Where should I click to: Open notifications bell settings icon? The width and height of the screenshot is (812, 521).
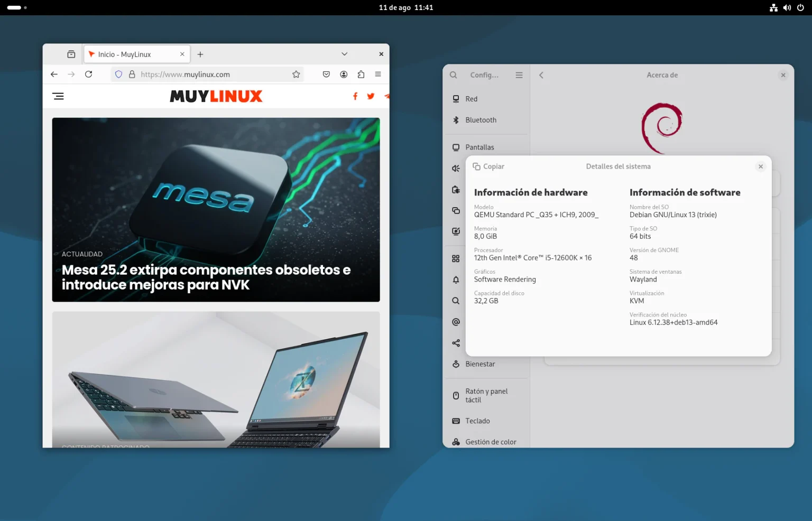(x=456, y=280)
